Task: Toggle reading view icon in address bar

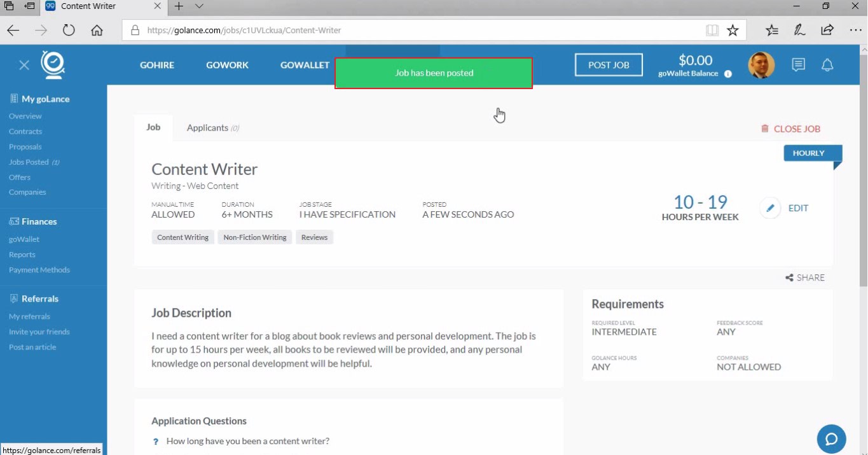Action: [x=712, y=30]
